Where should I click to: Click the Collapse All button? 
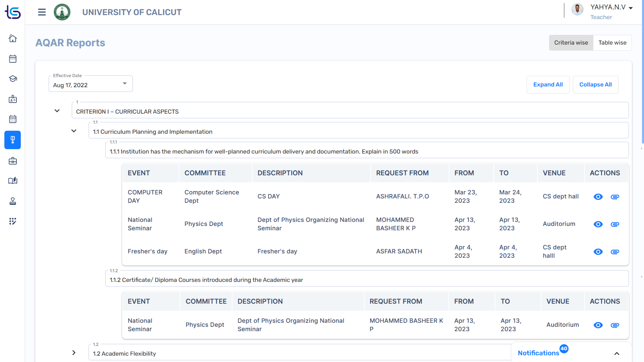point(596,85)
